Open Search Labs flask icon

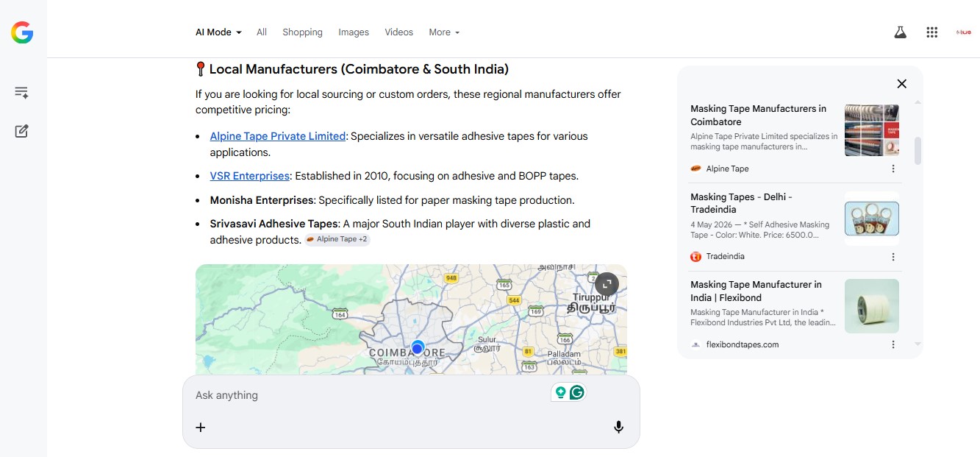pos(900,32)
